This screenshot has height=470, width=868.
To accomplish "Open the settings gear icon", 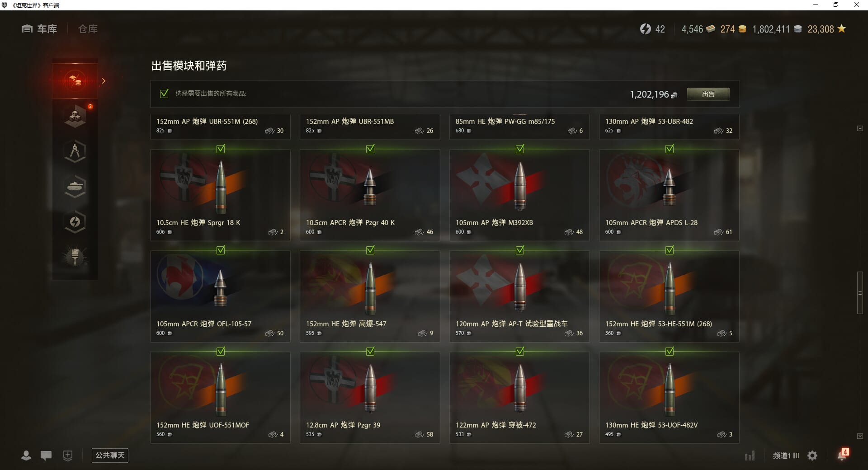I will [812, 456].
